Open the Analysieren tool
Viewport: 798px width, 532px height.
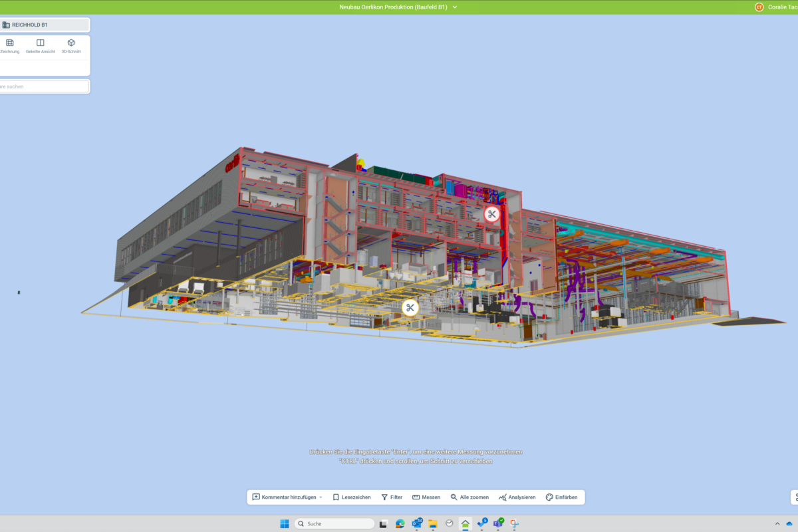(x=517, y=497)
